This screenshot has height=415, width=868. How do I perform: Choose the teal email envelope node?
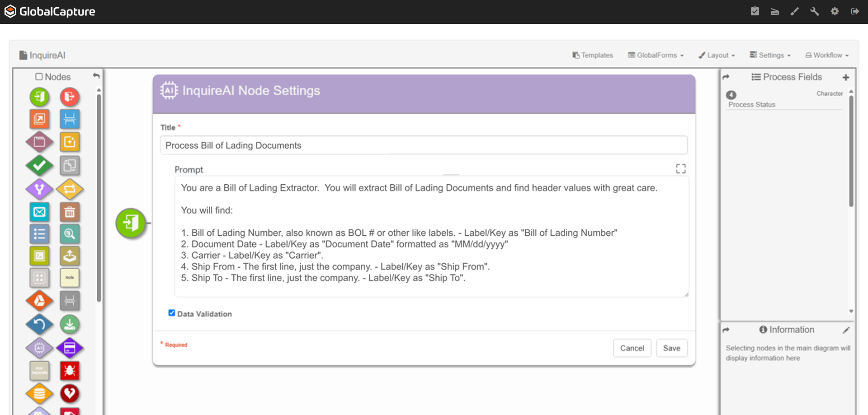(39, 212)
